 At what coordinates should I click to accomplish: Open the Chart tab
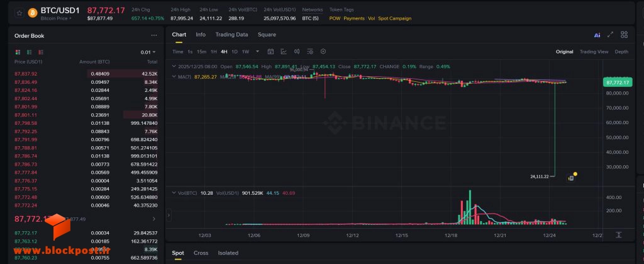[179, 35]
